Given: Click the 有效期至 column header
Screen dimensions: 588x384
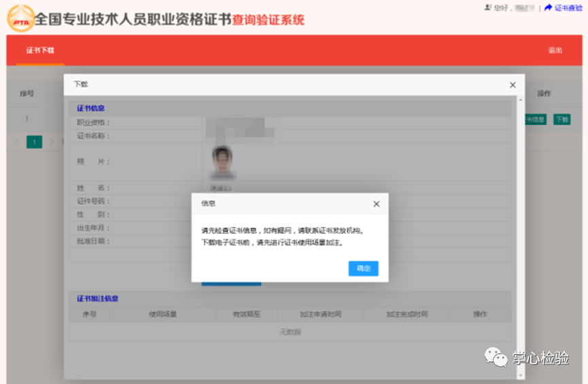Looking at the screenshot, I should [x=247, y=315].
